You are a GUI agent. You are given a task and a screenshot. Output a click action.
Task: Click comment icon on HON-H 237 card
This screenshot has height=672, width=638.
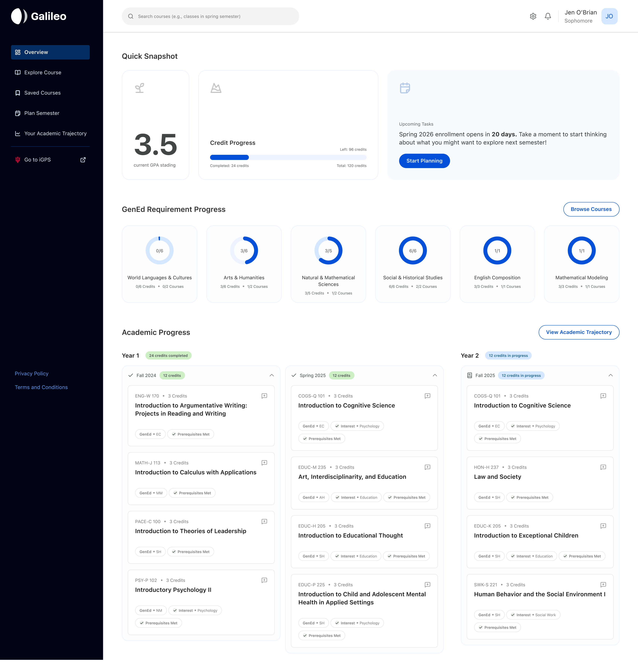(603, 467)
